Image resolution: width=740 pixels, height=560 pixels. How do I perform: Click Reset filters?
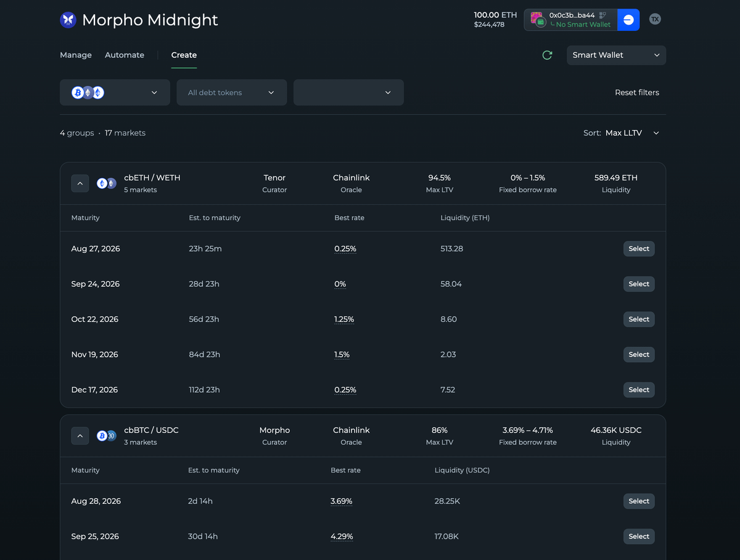coord(637,93)
